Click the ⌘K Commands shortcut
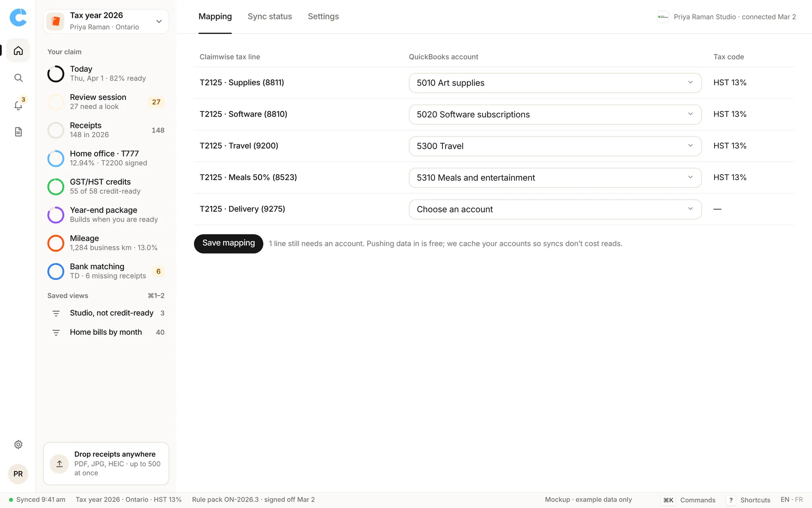 pyautogui.click(x=688, y=500)
